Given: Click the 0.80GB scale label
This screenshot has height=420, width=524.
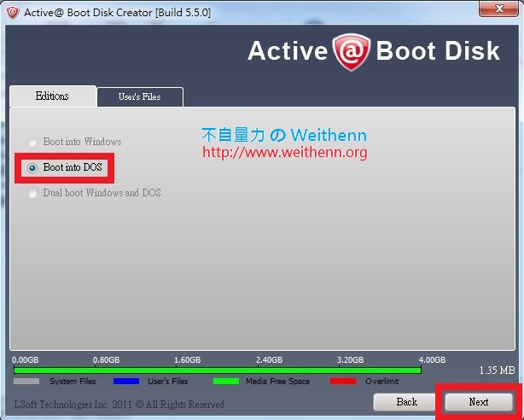Looking at the screenshot, I should (x=106, y=359).
